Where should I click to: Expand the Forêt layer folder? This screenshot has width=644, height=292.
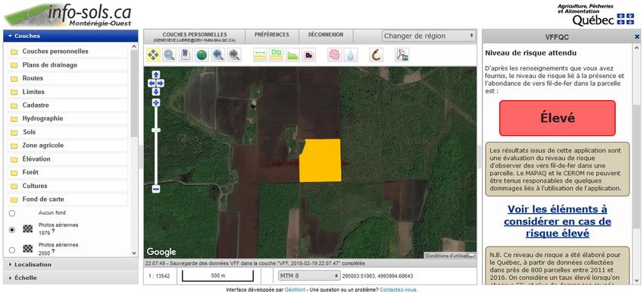click(67, 172)
